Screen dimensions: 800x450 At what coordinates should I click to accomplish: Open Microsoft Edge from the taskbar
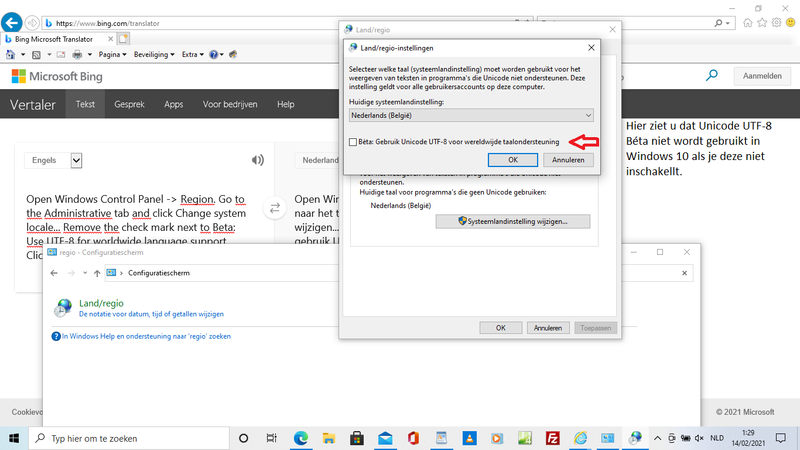[301, 438]
